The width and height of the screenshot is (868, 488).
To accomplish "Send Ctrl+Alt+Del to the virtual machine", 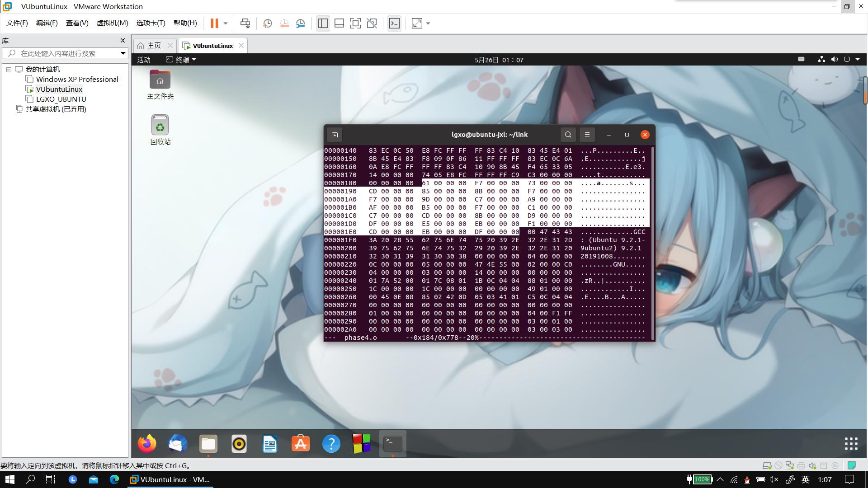I will point(245,23).
